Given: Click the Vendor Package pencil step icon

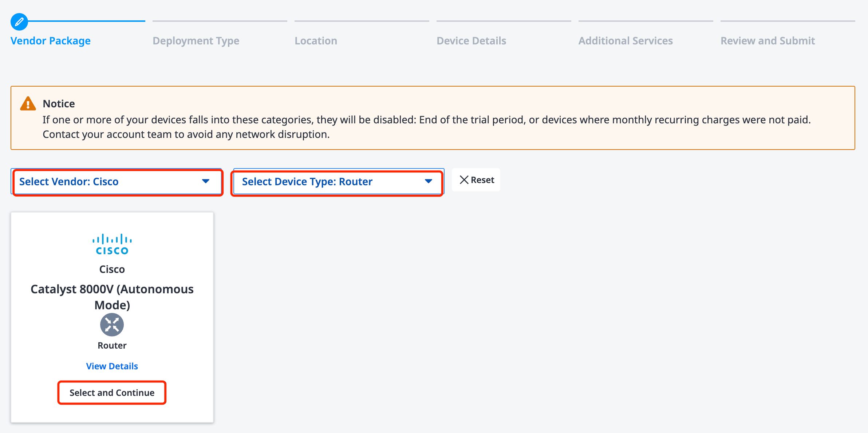Looking at the screenshot, I should (19, 22).
